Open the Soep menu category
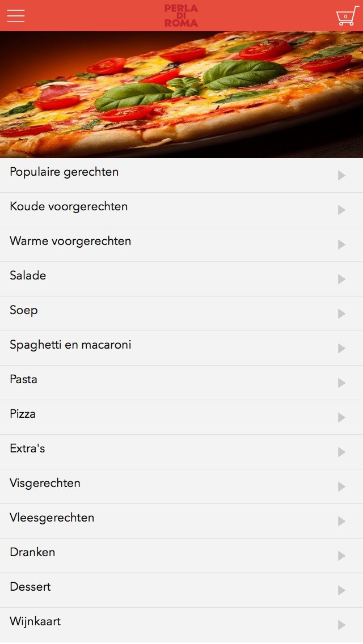The image size is (363, 644). click(181, 313)
